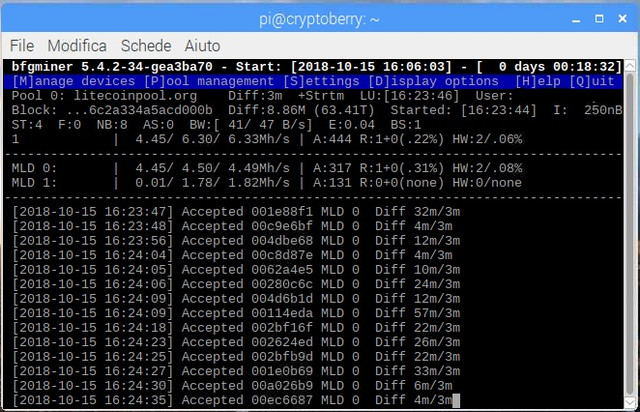This screenshot has height=412, width=640.
Task: Close the pi@cryptoberry terminal window
Action: [622, 18]
